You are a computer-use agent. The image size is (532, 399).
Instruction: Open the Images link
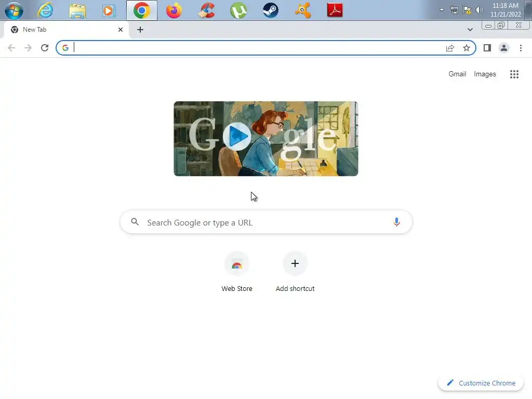click(485, 74)
